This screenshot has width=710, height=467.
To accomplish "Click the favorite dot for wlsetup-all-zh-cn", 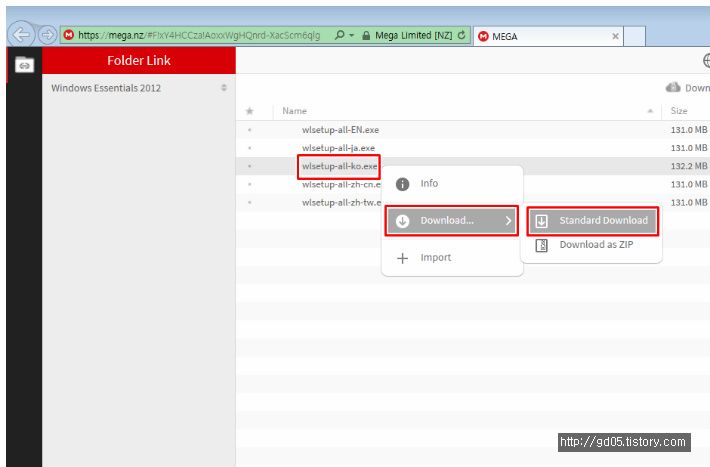I will point(249,184).
